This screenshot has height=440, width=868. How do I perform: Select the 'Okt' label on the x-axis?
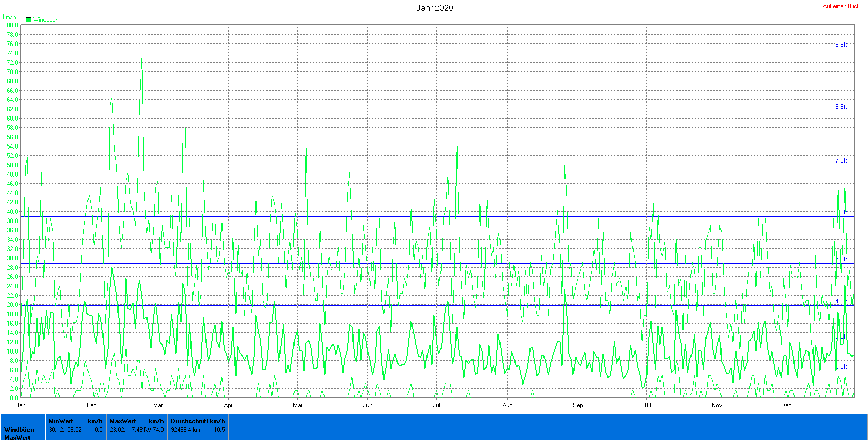click(x=647, y=405)
